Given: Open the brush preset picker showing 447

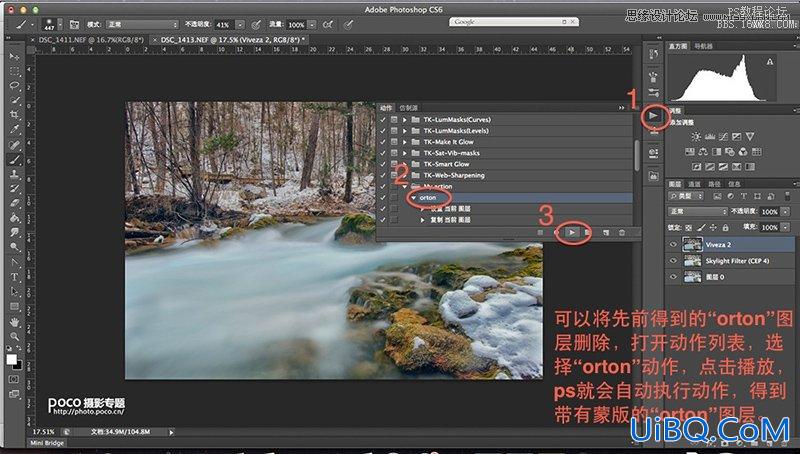Looking at the screenshot, I should pyautogui.click(x=53, y=24).
